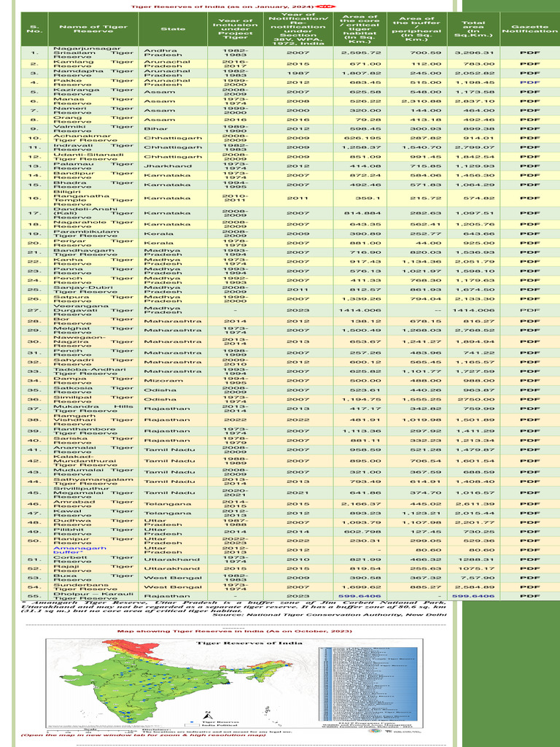Open the Palamau Tiger Reserve PDF
Viewport: 560px width, 747px height.
pos(529,166)
